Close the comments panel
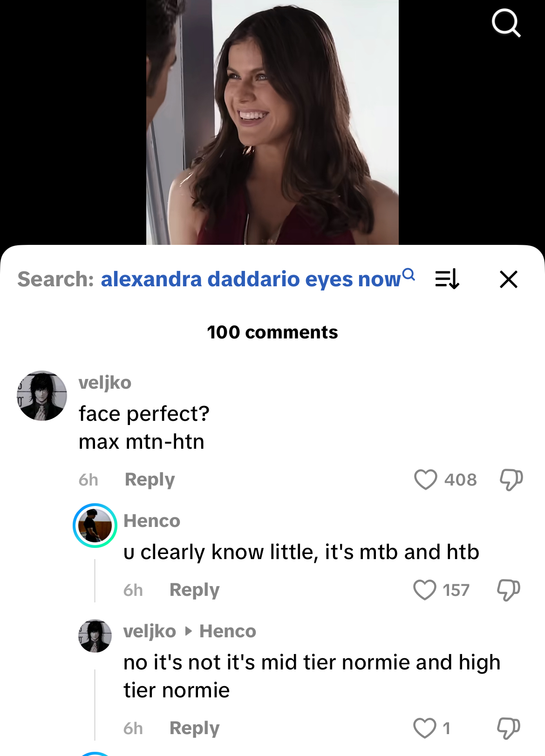The image size is (545, 756). pyautogui.click(x=508, y=279)
